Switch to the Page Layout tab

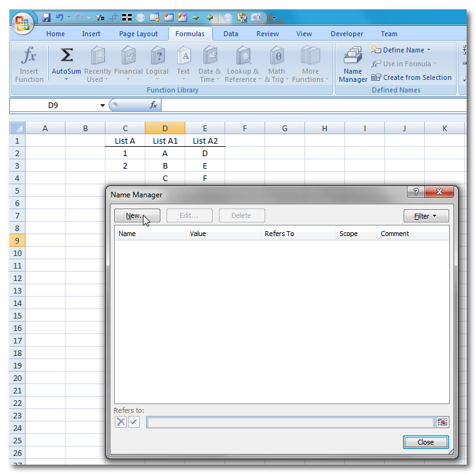click(138, 34)
